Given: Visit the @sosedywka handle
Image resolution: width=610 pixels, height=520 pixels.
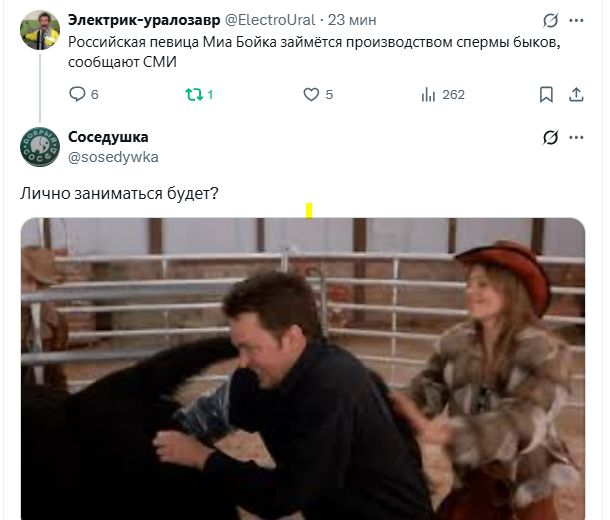Looking at the screenshot, I should point(113,157).
